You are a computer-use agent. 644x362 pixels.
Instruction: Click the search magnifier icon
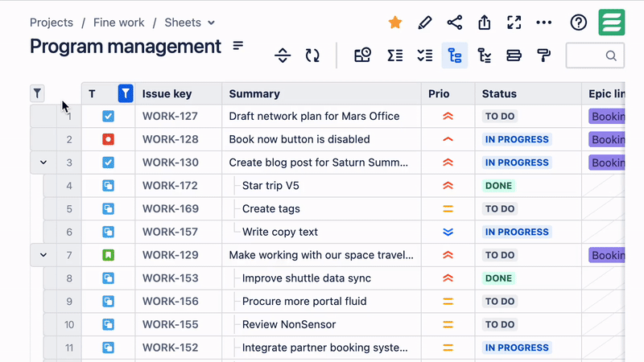pyautogui.click(x=611, y=56)
